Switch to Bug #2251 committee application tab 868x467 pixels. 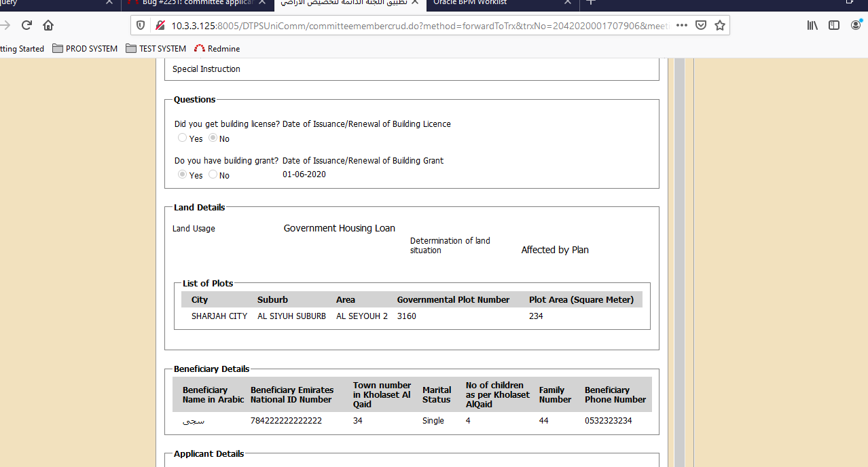pos(197,3)
